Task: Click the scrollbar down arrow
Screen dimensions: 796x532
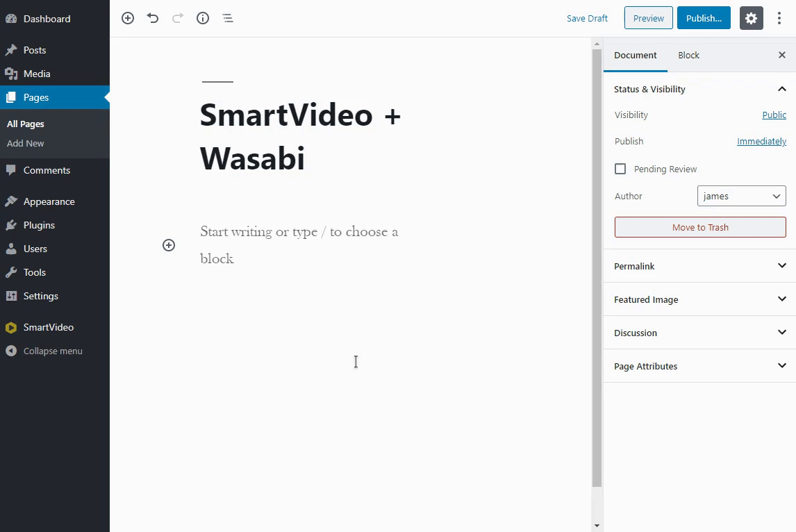Action: point(597,526)
